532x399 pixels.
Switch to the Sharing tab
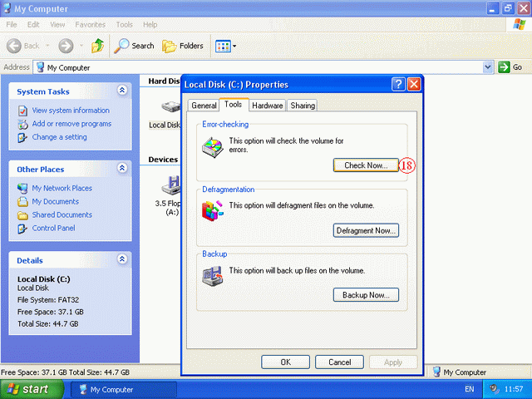303,106
